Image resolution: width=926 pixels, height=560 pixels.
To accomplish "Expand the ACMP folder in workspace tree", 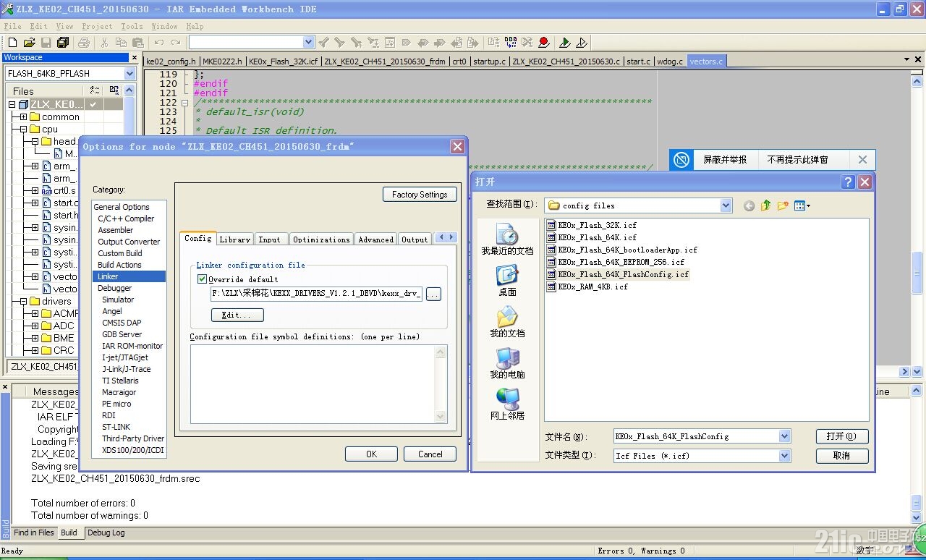I will click(35, 313).
